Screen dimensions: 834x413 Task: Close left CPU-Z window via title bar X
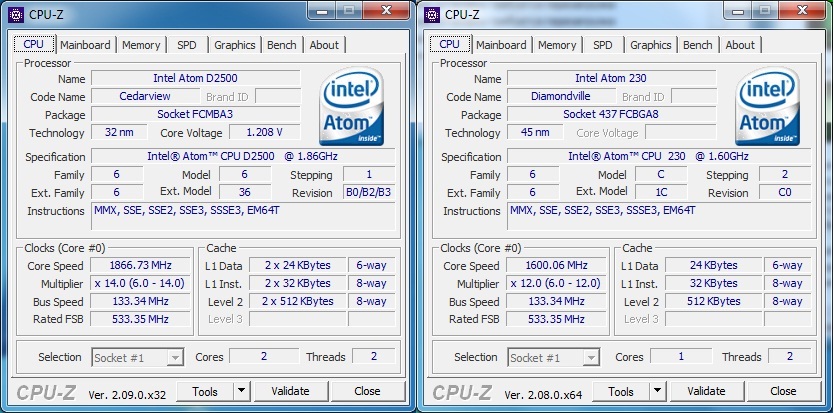point(386,10)
